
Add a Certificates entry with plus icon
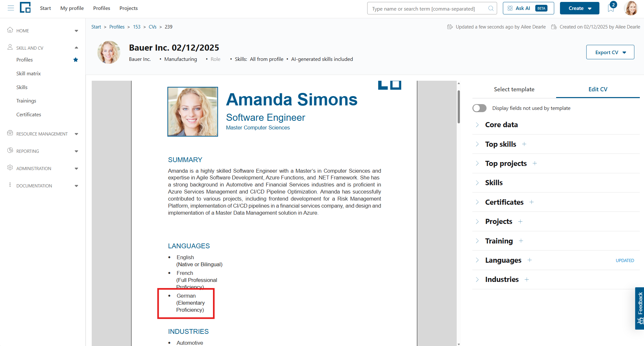click(x=531, y=202)
